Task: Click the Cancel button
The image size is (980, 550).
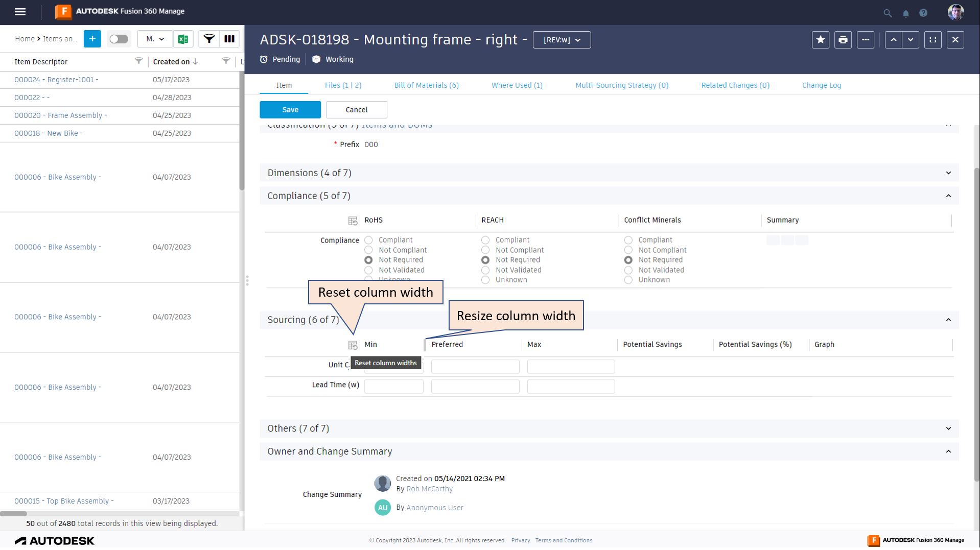Action: coord(357,110)
